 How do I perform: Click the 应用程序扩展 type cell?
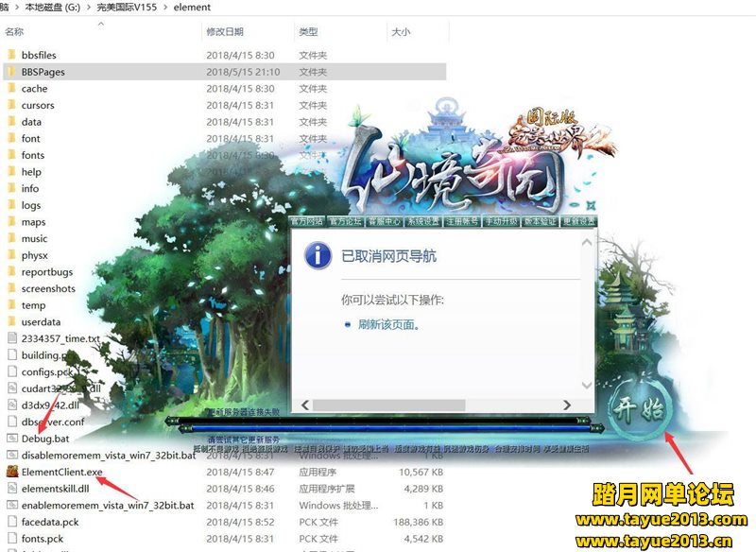point(326,489)
